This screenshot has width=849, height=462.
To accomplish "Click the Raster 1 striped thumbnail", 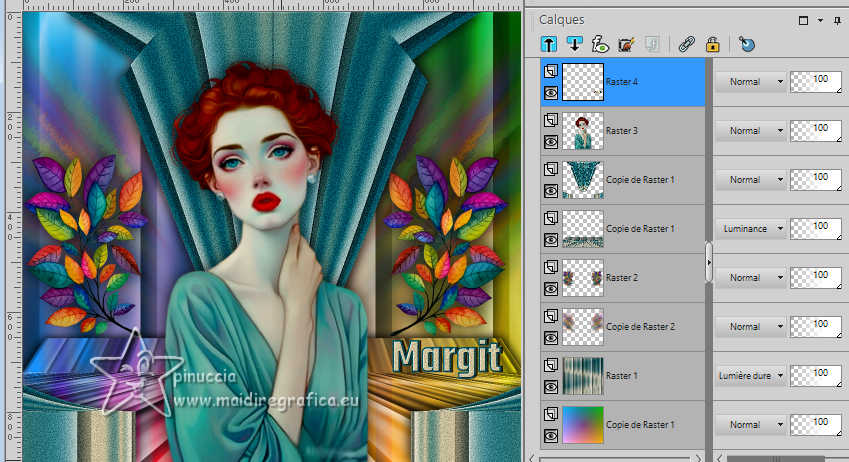I will pyautogui.click(x=583, y=375).
